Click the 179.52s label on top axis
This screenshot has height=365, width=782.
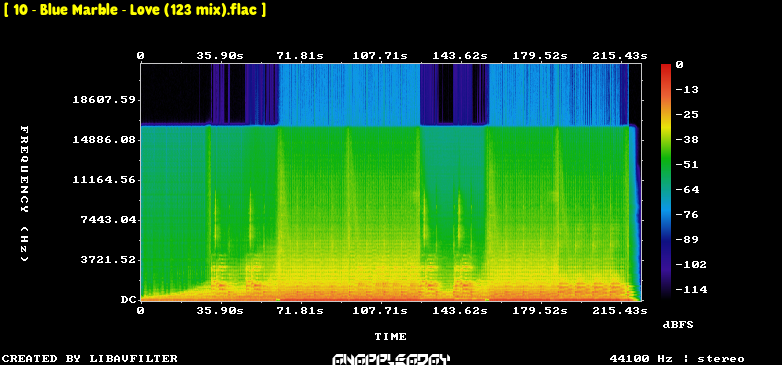coord(540,56)
